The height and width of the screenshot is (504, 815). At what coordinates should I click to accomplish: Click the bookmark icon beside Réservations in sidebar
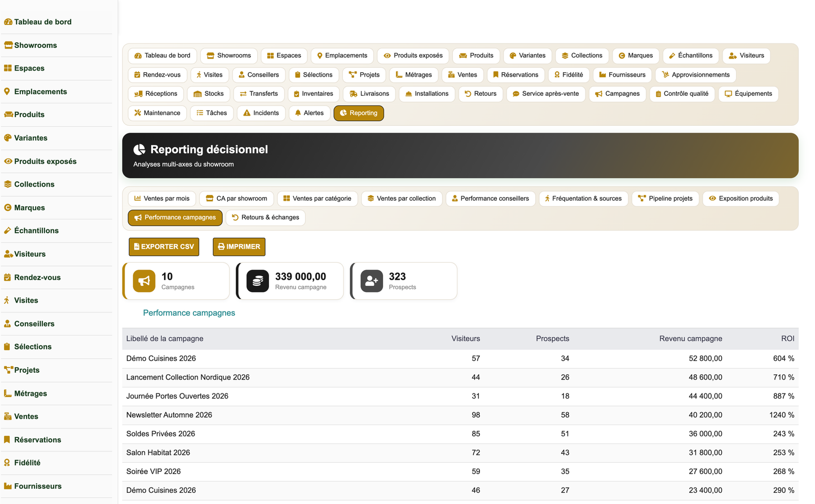coord(7,440)
